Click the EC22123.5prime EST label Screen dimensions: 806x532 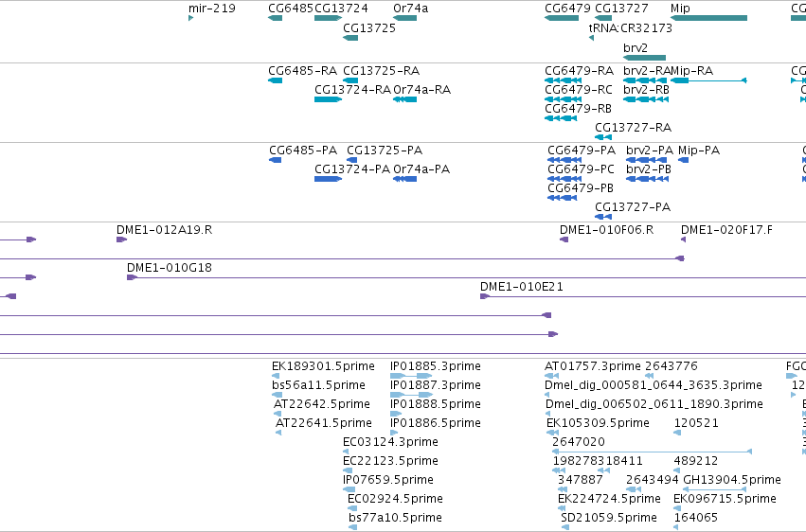point(390,461)
